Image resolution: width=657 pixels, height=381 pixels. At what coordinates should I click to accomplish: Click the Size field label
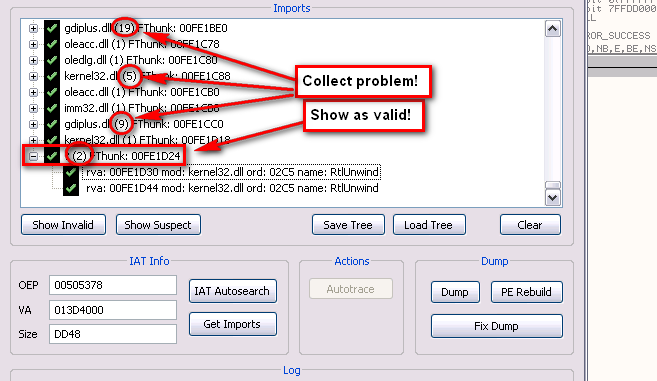[x=28, y=334]
